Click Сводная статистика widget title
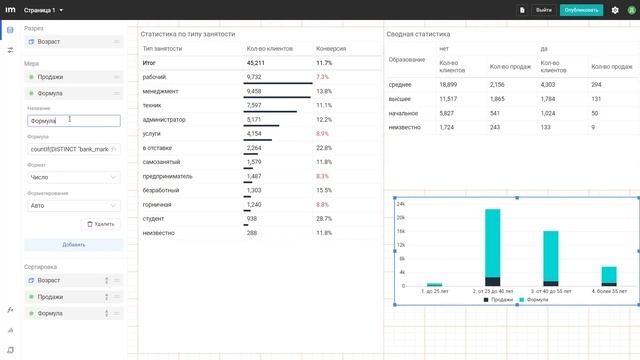 pyautogui.click(x=418, y=34)
